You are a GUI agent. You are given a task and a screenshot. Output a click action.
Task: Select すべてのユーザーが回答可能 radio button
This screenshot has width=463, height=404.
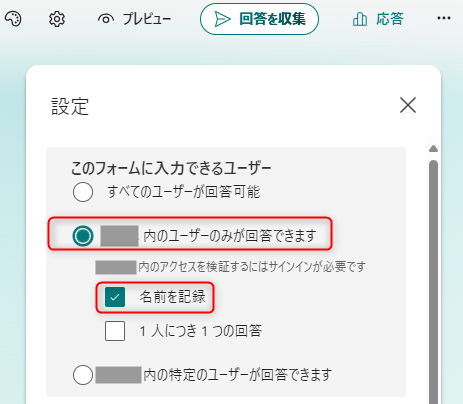point(83,192)
